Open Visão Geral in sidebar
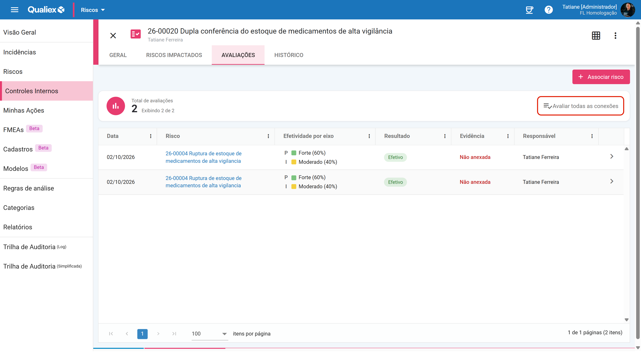 point(47,32)
